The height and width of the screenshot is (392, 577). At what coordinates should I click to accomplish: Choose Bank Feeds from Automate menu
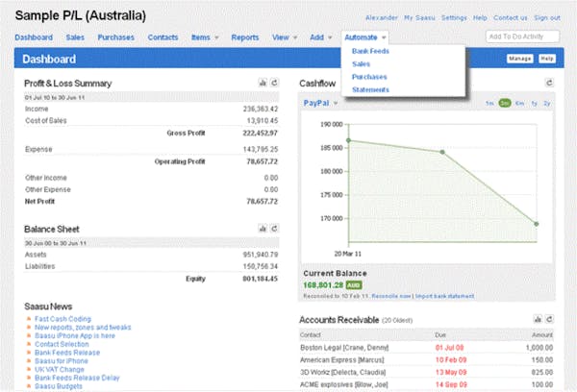370,51
